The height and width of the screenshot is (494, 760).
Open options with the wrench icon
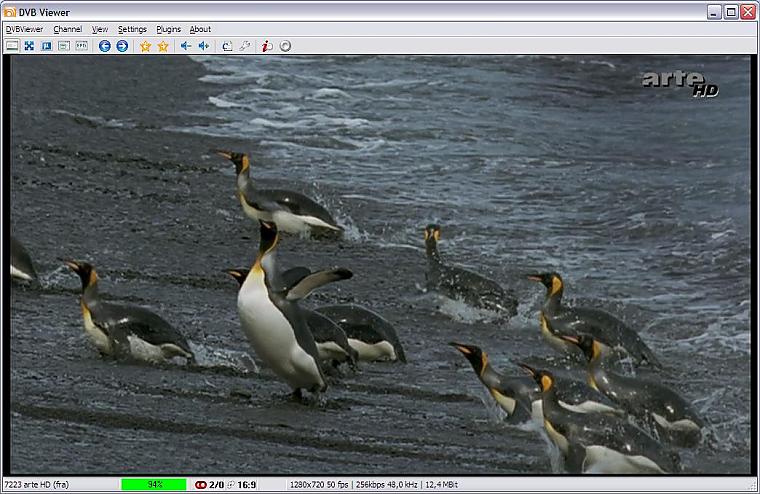(245, 46)
